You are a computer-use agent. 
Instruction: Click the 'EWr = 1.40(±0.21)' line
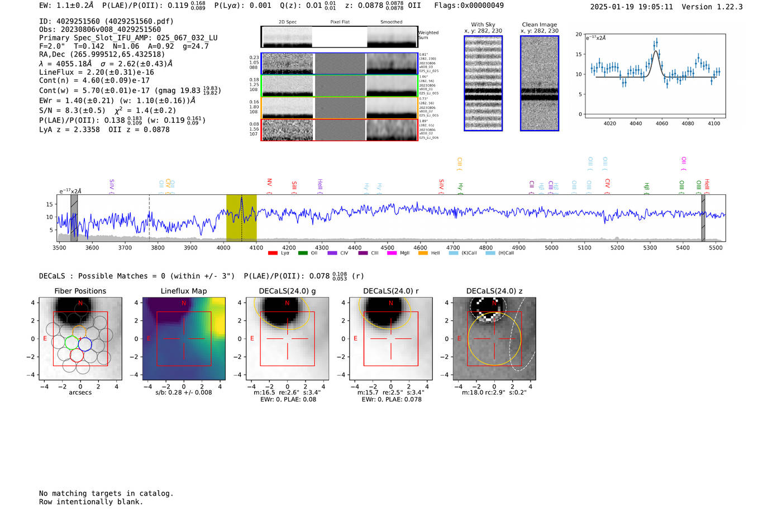tap(117, 100)
